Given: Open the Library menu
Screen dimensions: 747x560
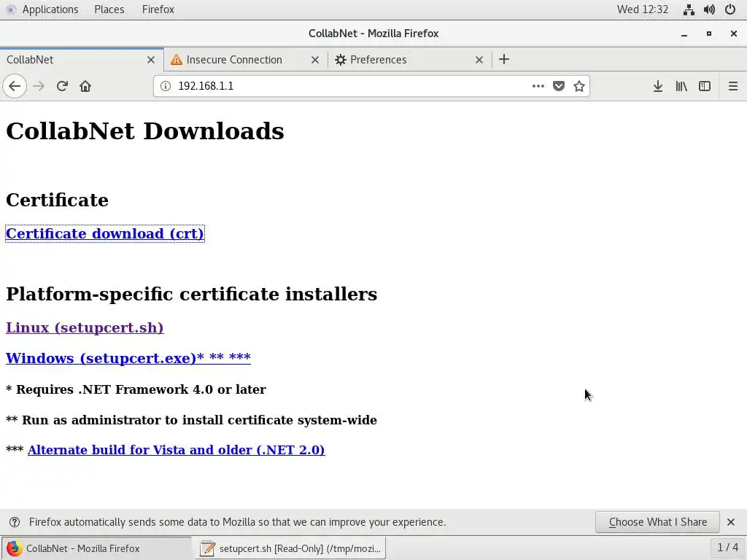Looking at the screenshot, I should click(x=681, y=86).
